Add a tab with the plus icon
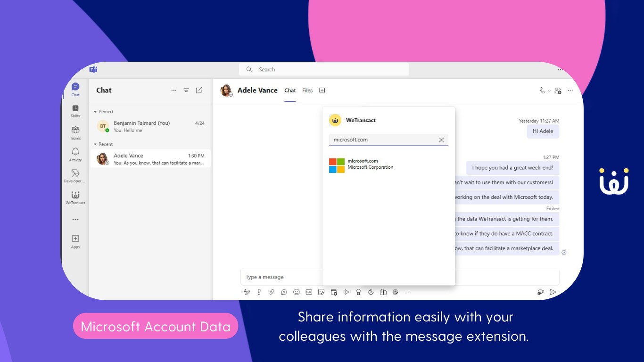This screenshot has width=644, height=362. pyautogui.click(x=322, y=90)
